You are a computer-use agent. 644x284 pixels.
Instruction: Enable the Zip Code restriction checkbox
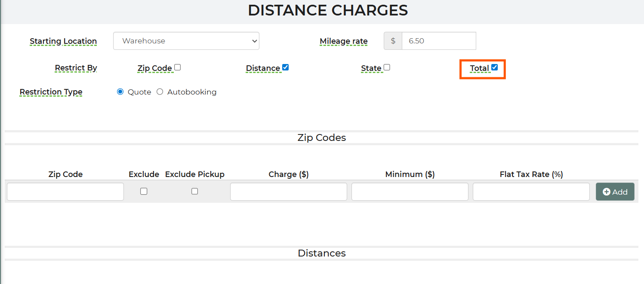point(178,67)
